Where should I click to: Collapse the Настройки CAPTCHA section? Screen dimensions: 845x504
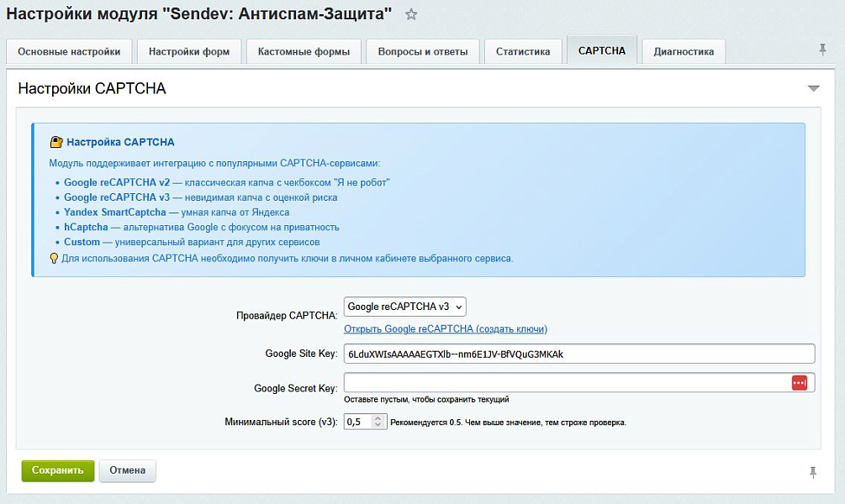click(x=813, y=88)
